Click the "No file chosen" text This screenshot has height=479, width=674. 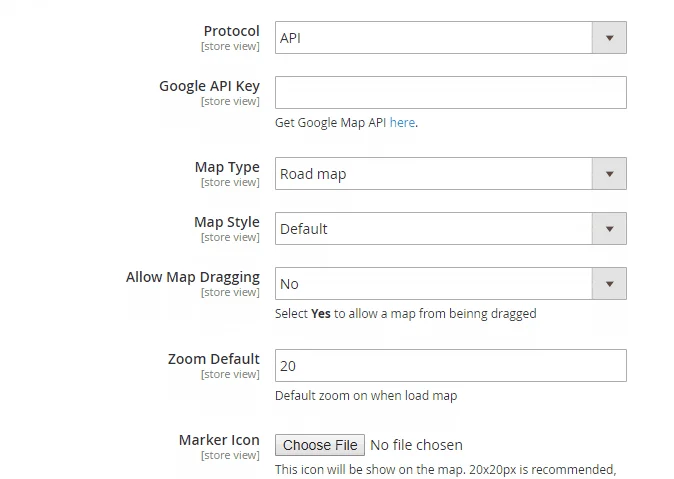(x=417, y=445)
